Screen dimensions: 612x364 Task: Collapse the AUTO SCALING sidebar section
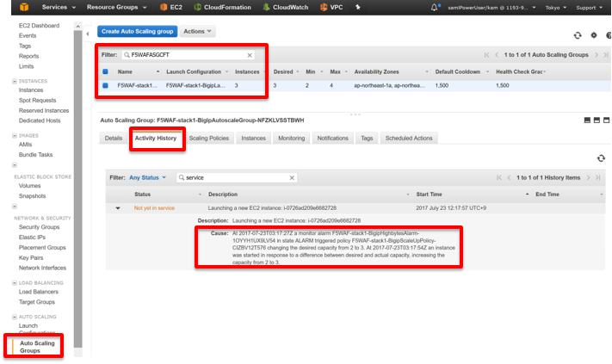pyautogui.click(x=15, y=317)
